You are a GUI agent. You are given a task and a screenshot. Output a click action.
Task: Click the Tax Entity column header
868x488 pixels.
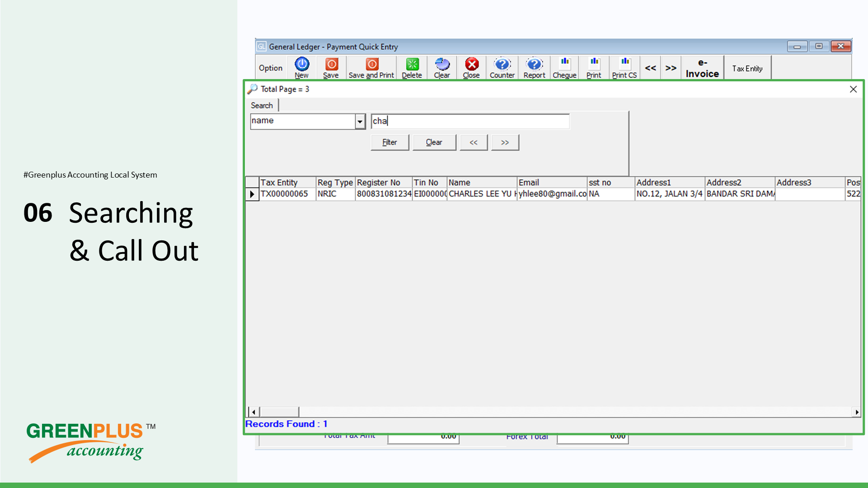pyautogui.click(x=287, y=183)
